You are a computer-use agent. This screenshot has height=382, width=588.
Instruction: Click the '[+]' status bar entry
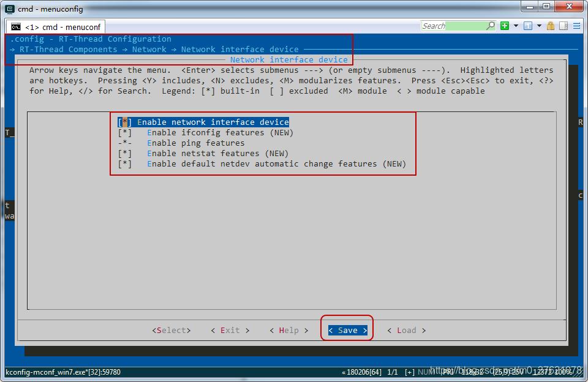click(x=410, y=372)
